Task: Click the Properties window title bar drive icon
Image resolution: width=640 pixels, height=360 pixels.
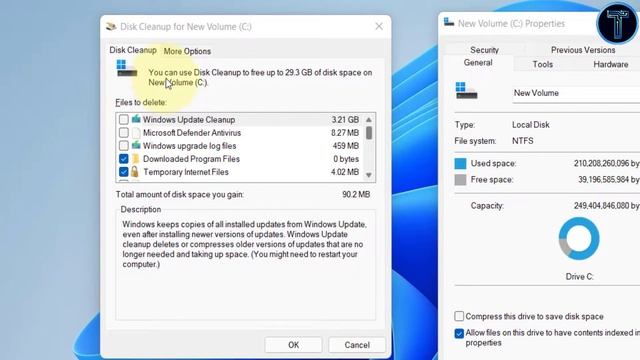Action: [x=449, y=22]
